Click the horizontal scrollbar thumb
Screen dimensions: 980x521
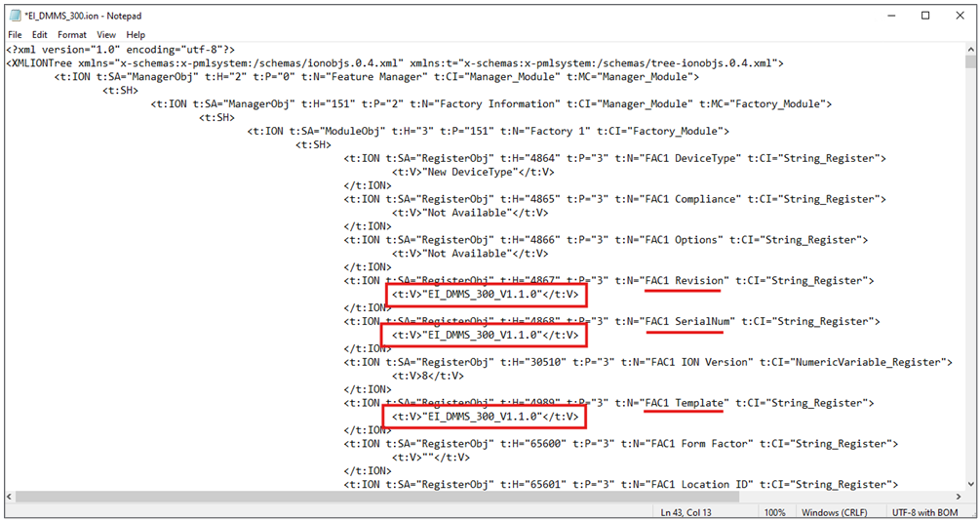pos(379,497)
